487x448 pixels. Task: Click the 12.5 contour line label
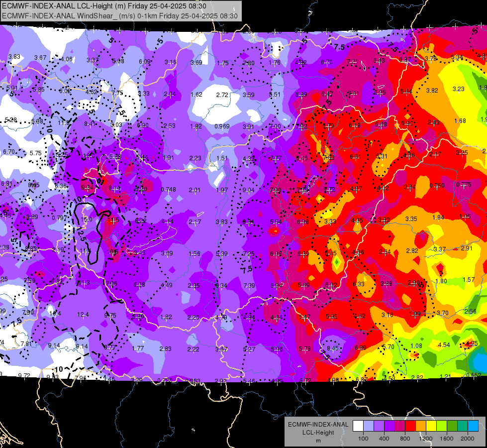point(81,234)
